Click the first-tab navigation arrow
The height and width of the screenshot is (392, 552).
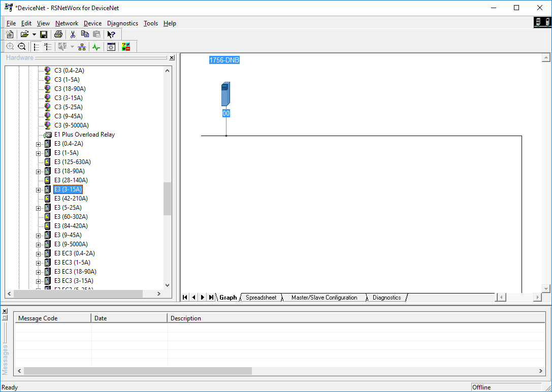[185, 298]
